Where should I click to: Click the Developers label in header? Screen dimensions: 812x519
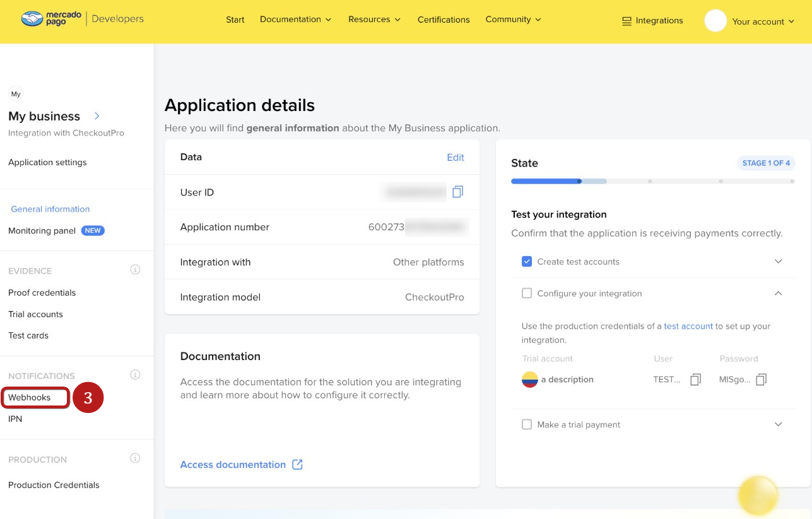tap(117, 19)
